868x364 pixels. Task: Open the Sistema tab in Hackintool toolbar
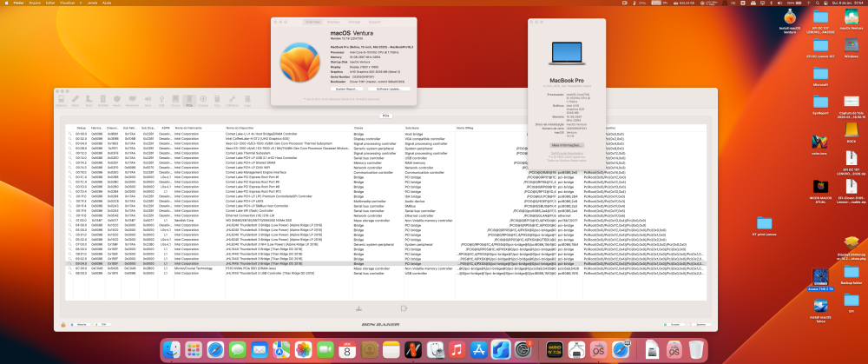click(x=62, y=100)
